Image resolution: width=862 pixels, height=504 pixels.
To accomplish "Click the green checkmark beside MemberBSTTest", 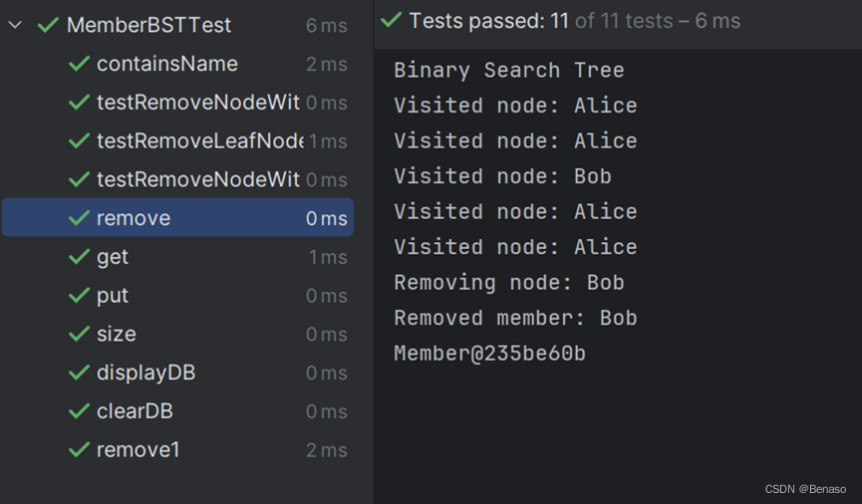I will 48,25.
